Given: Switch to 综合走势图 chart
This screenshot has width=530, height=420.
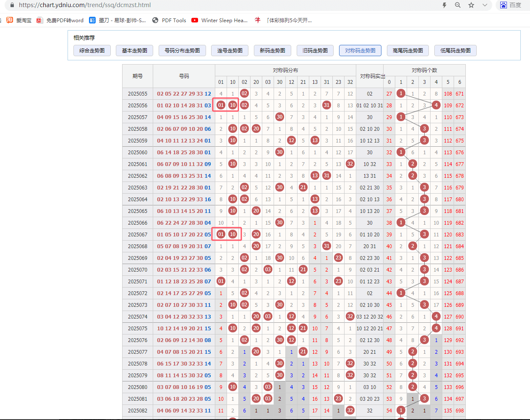Looking at the screenshot, I should pos(92,51).
